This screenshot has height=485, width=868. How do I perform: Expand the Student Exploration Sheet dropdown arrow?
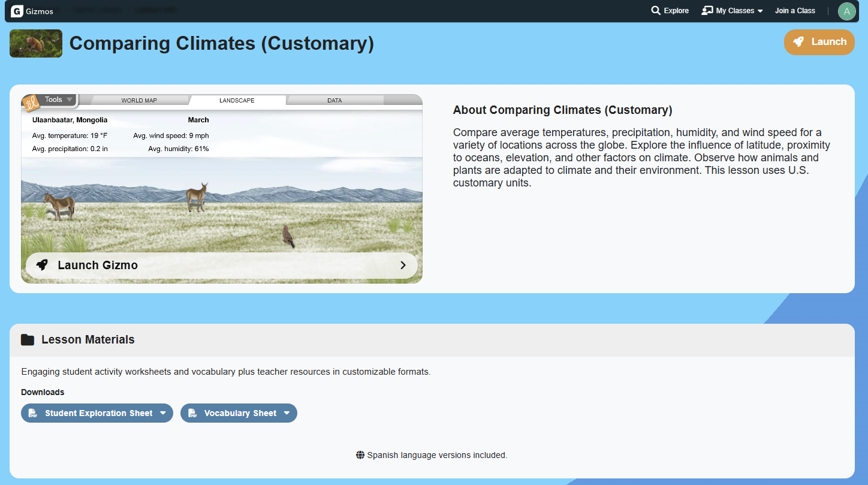163,413
